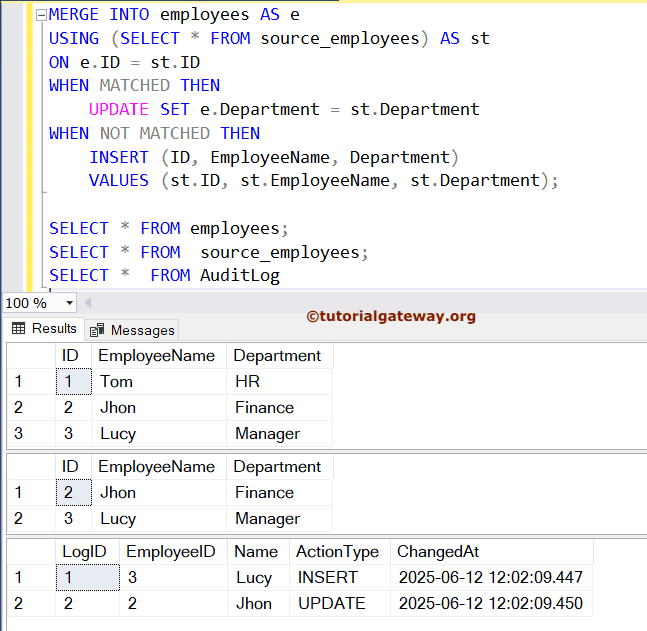This screenshot has height=631, width=647.
Task: Click the Results grid icon
Action: pos(19,328)
